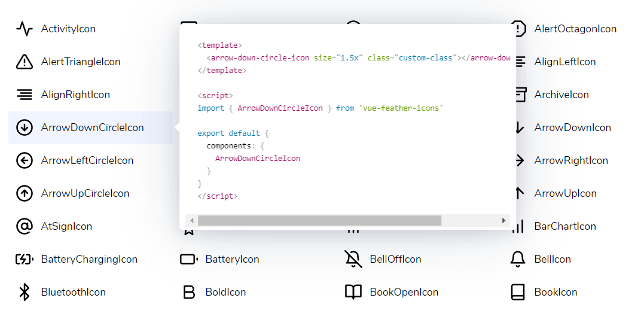Image resolution: width=644 pixels, height=310 pixels.
Task: Click the opening <script> tag line
Action: click(215, 95)
